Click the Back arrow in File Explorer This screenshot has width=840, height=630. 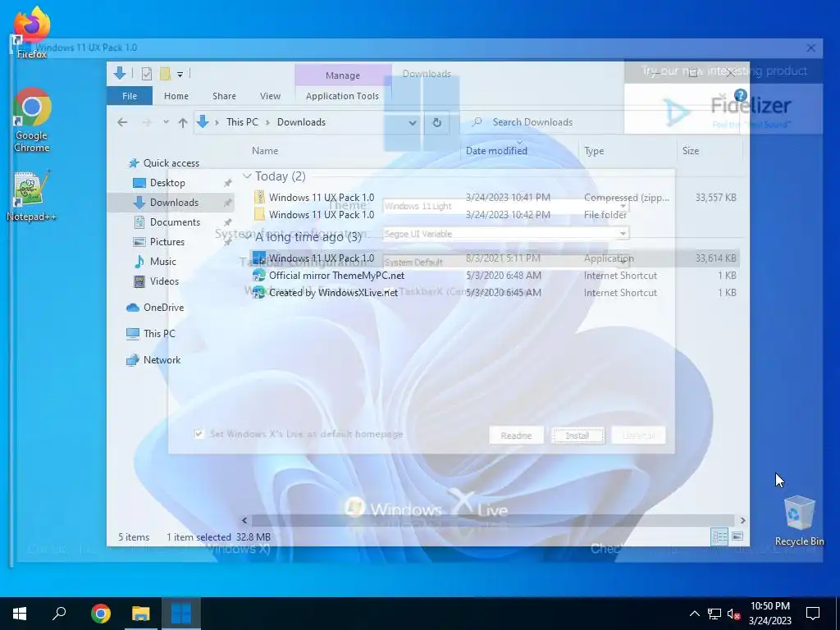[x=122, y=122]
